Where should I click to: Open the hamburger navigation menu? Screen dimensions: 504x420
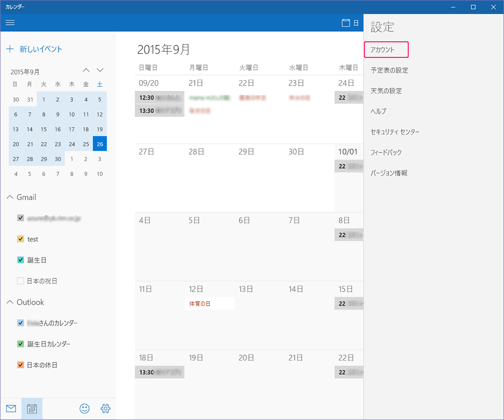10,23
